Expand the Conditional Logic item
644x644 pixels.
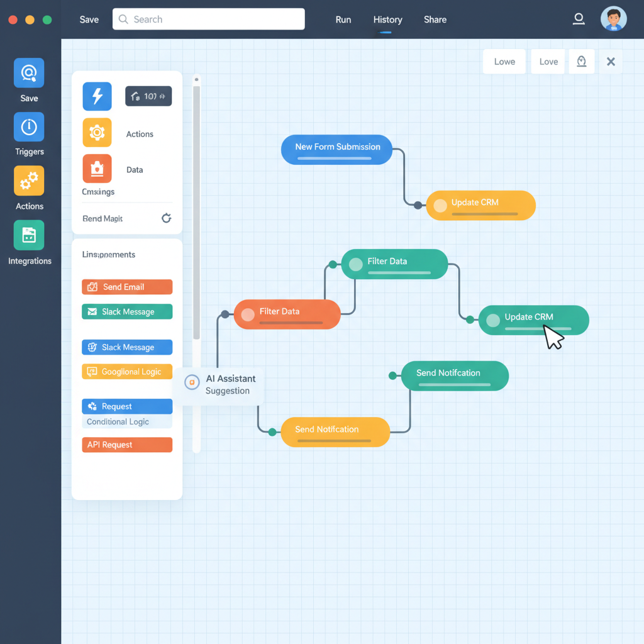click(x=126, y=421)
